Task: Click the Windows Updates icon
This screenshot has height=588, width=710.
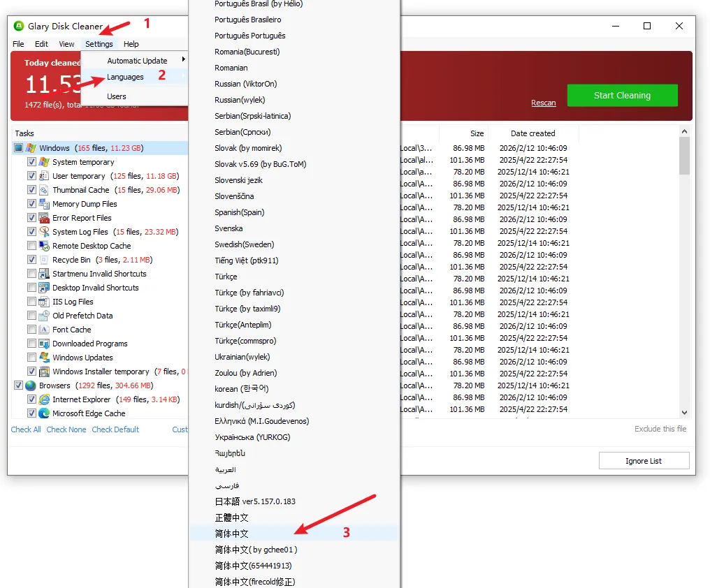Action: click(x=44, y=358)
